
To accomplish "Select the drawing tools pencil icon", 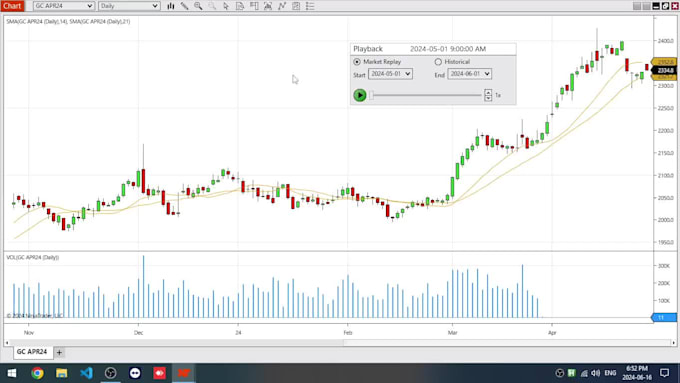I will (184, 6).
